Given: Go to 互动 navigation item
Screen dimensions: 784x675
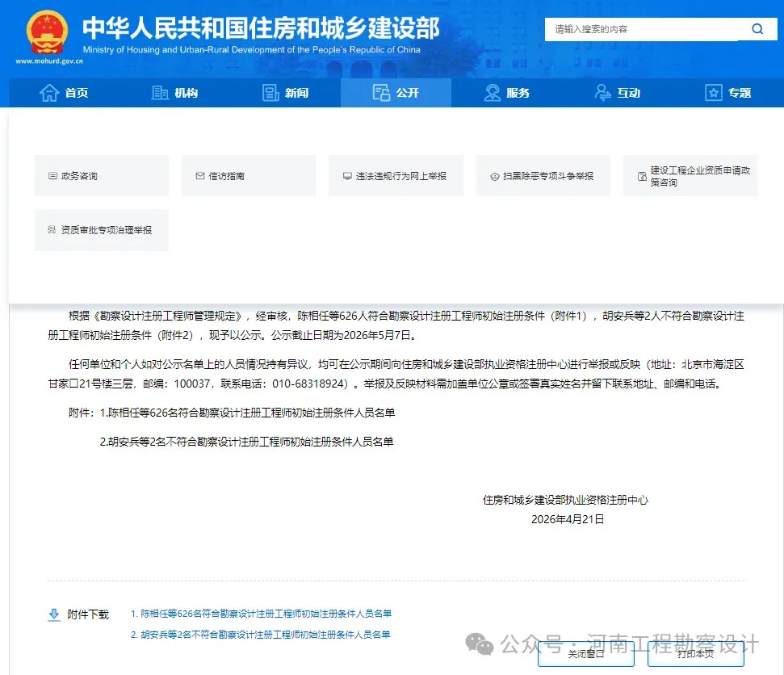Looking at the screenshot, I should click(x=617, y=93).
